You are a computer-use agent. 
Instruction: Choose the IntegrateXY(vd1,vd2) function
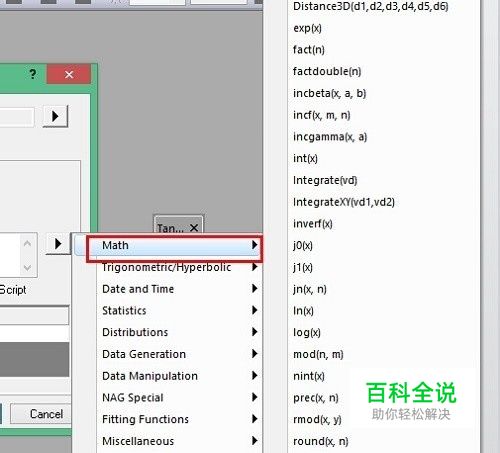point(344,202)
